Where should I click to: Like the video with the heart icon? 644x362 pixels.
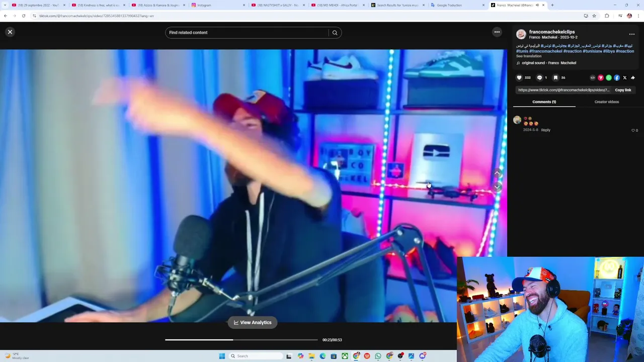pyautogui.click(x=519, y=78)
